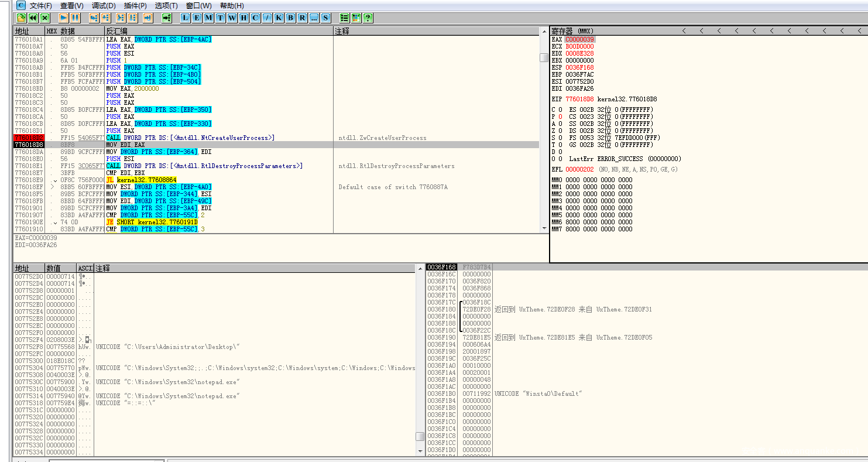The width and height of the screenshot is (868, 462).
Task: Run the program with the play icon
Action: (x=63, y=18)
